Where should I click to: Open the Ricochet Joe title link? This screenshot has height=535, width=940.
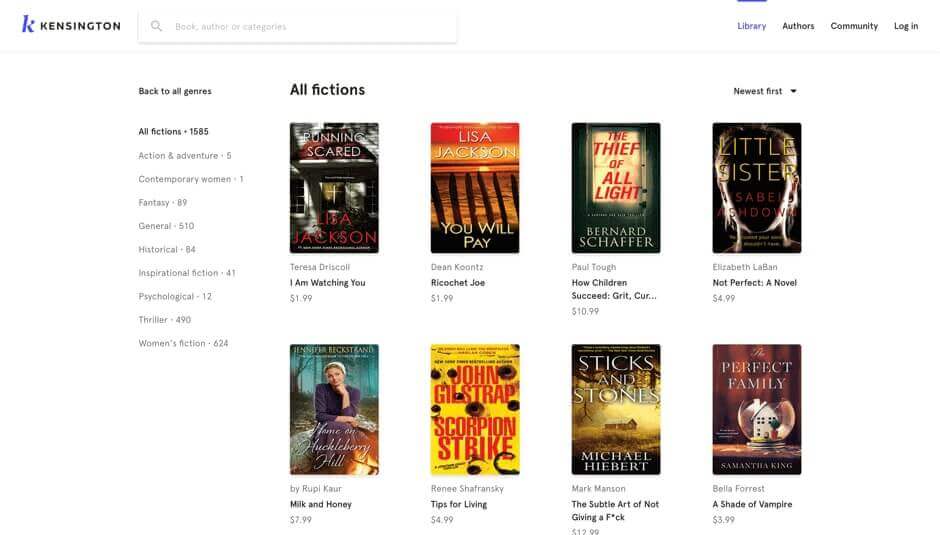pos(456,283)
